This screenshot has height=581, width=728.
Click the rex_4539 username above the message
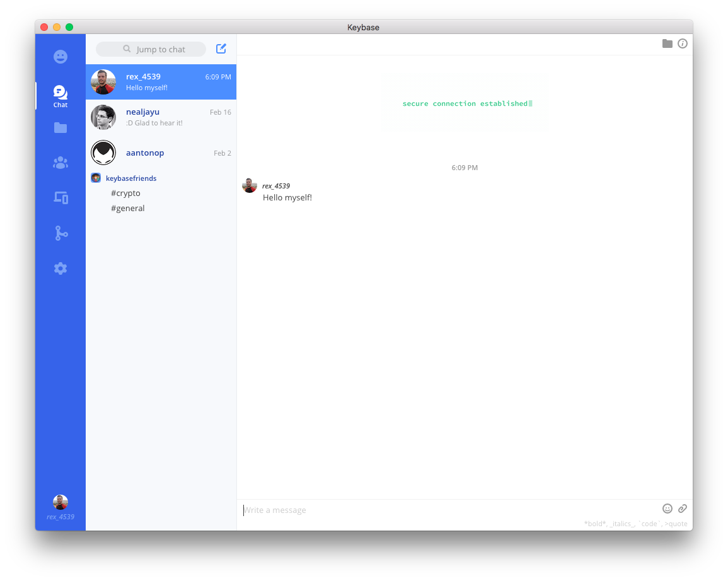[277, 185]
